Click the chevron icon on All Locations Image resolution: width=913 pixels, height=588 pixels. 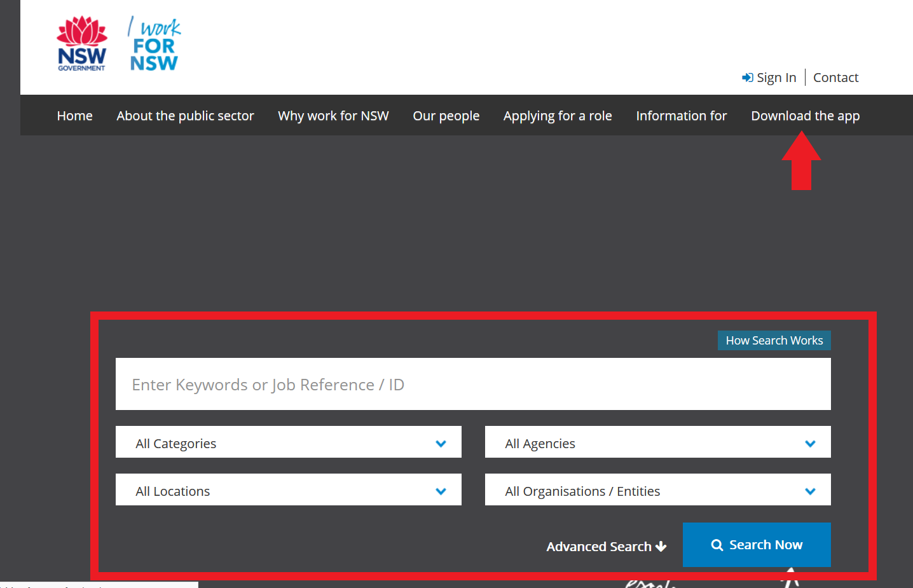point(441,491)
